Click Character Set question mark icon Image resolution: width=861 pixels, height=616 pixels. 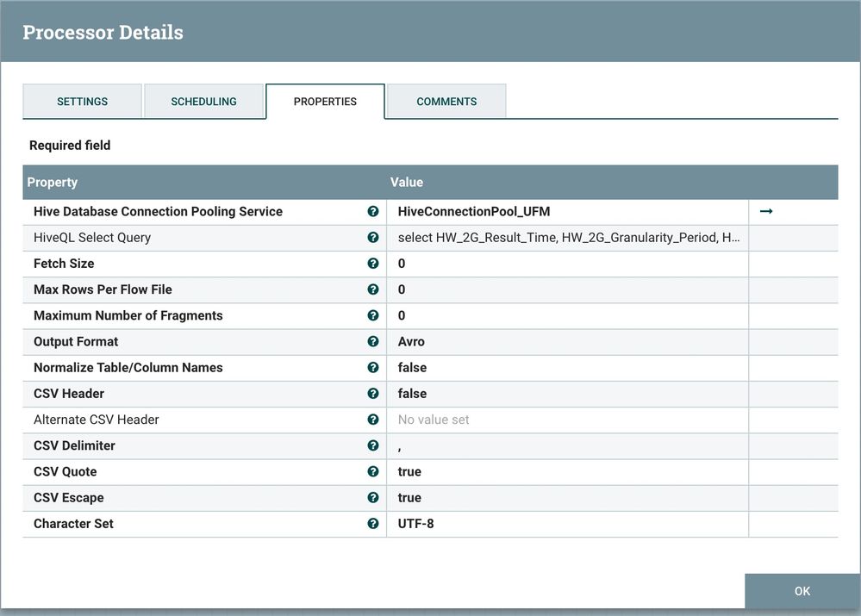point(373,523)
